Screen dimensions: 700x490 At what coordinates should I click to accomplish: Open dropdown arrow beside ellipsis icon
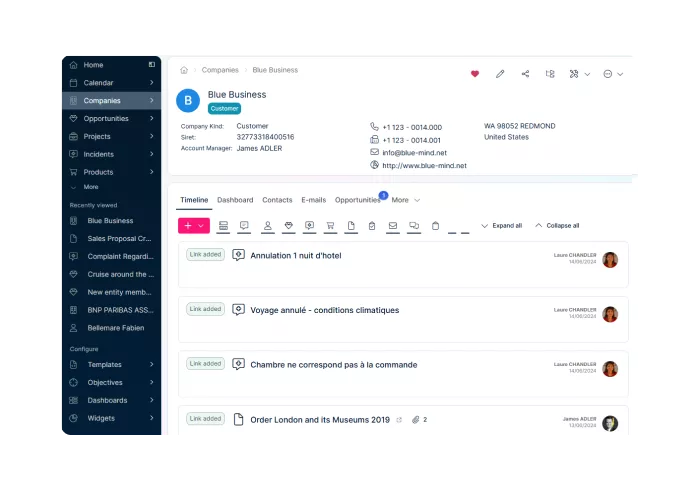point(620,75)
